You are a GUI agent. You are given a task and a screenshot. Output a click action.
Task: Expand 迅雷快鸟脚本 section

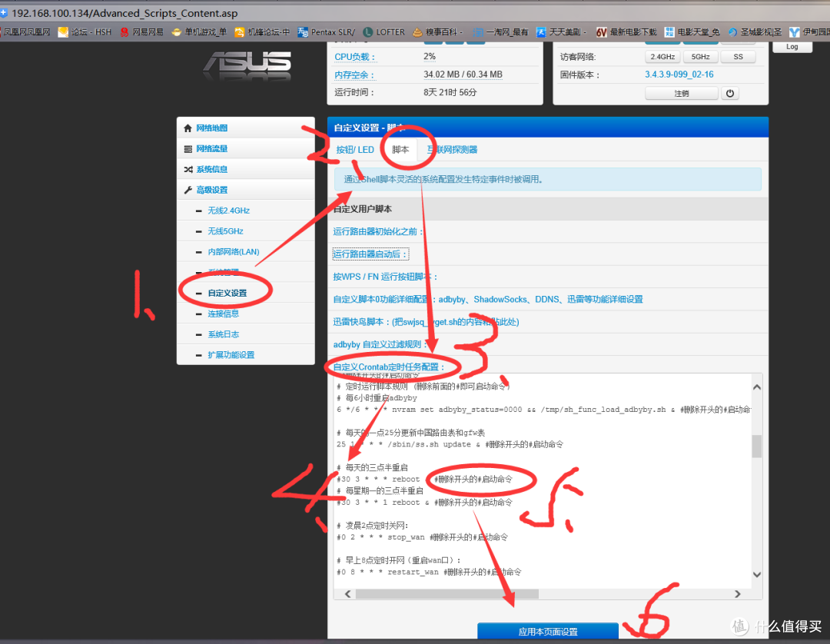(426, 322)
